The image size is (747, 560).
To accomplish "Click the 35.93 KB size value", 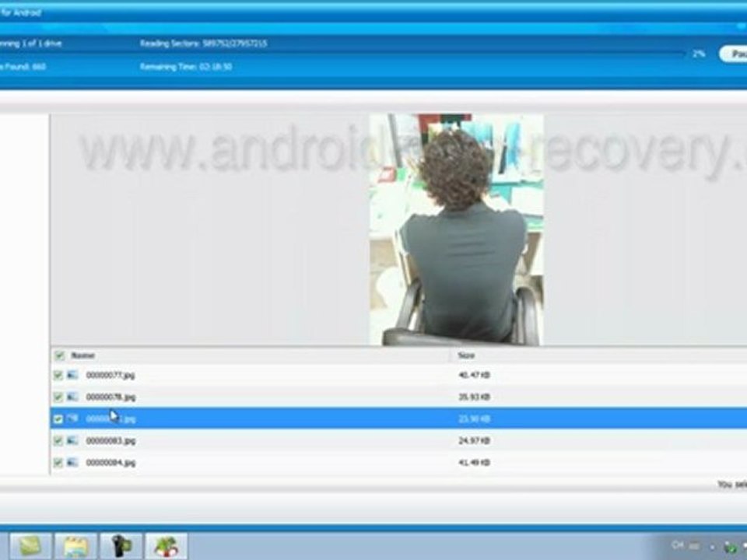I will (474, 397).
